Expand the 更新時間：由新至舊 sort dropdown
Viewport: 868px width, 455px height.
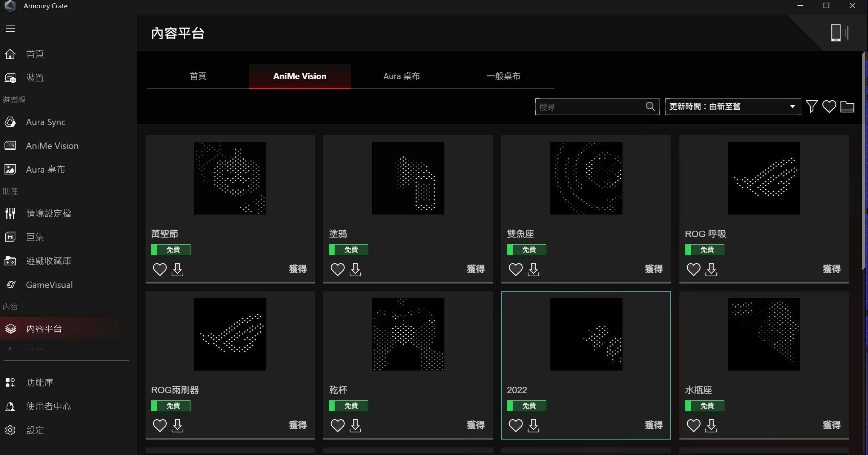coord(733,107)
